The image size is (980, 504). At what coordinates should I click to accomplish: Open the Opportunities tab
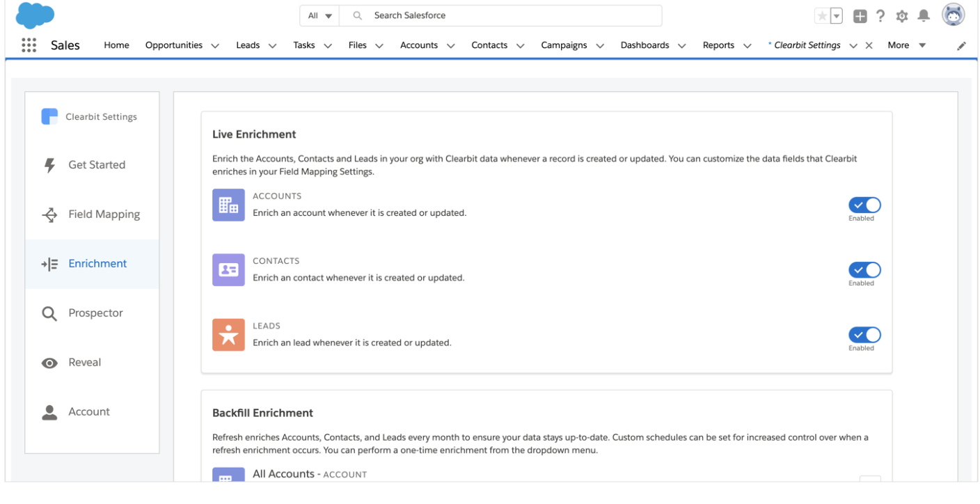(174, 45)
